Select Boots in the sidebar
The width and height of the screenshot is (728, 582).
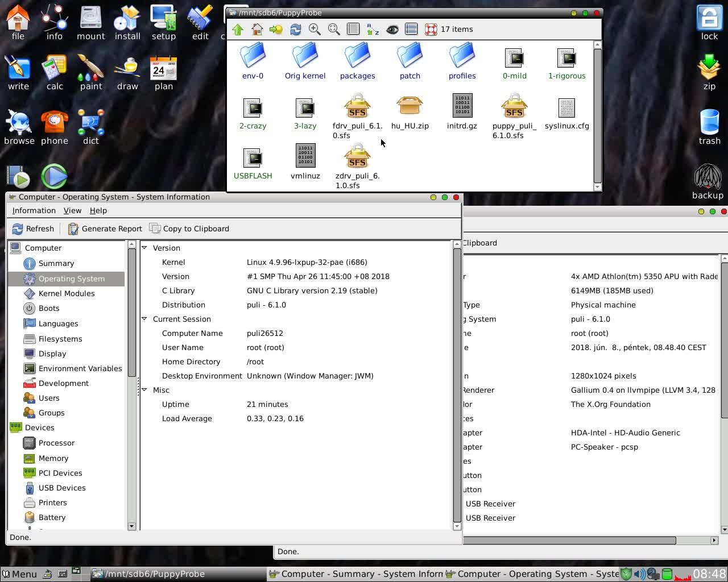(x=49, y=308)
